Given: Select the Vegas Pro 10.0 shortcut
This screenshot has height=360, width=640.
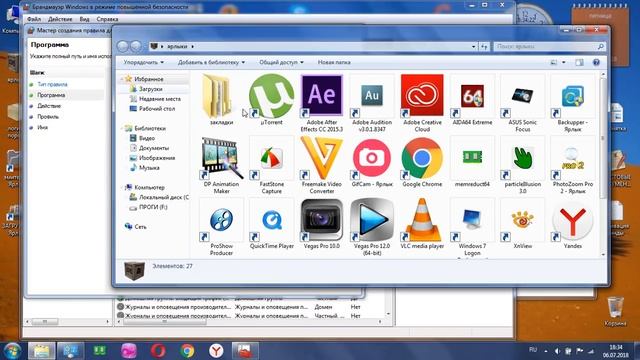Looking at the screenshot, I should [322, 224].
